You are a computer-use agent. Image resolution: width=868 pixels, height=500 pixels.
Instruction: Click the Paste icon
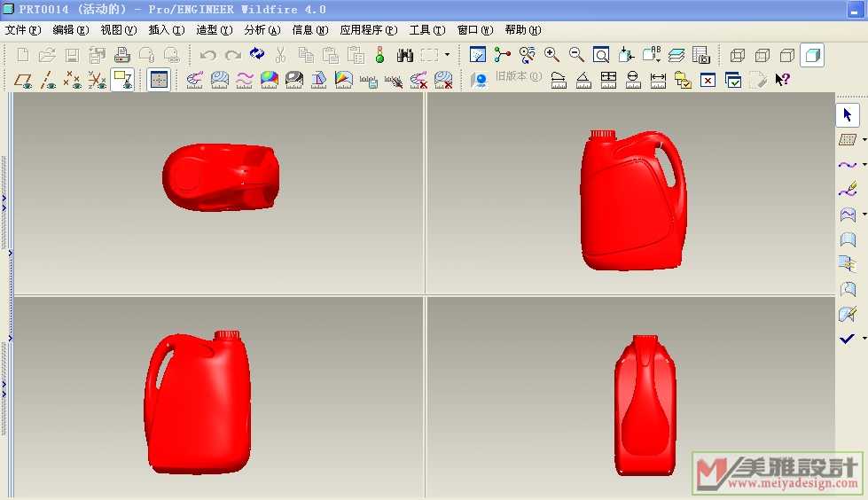pyautogui.click(x=331, y=55)
